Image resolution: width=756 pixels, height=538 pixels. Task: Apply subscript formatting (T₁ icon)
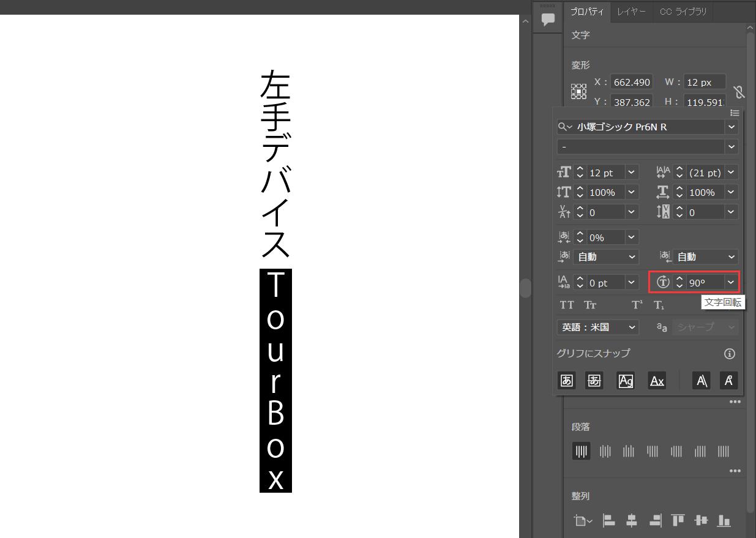pyautogui.click(x=659, y=304)
